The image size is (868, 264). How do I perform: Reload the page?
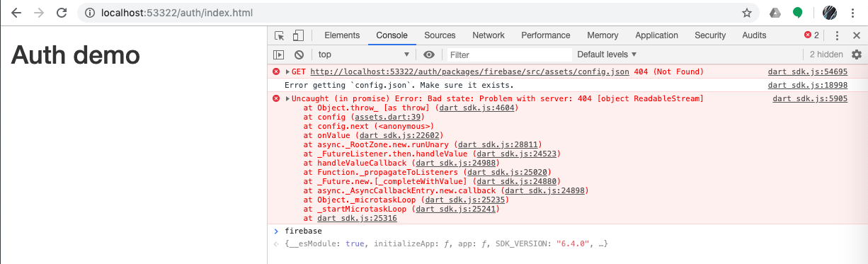(62, 13)
